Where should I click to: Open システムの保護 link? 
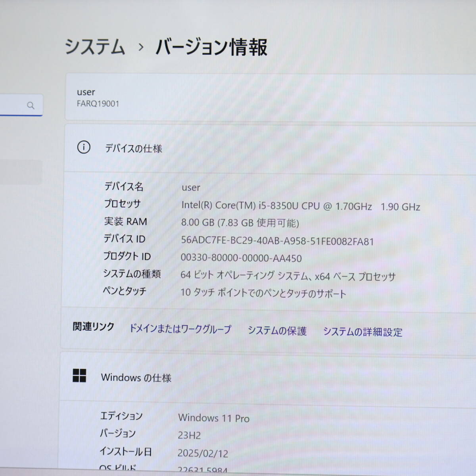pos(277,330)
